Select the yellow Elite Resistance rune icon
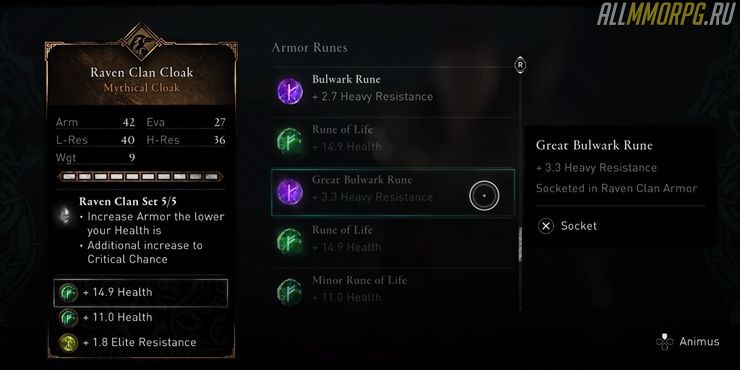Viewport: 740px width, 370px height. pyautogui.click(x=68, y=342)
